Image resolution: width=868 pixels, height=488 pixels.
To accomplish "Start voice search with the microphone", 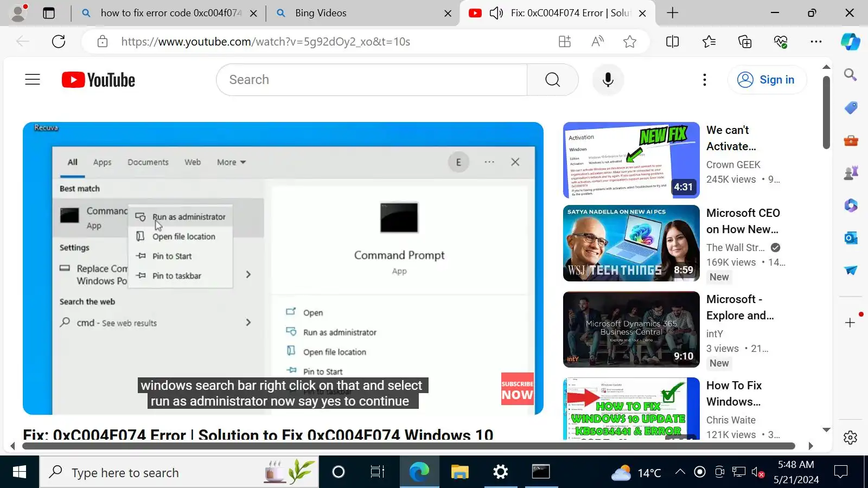I will point(608,80).
